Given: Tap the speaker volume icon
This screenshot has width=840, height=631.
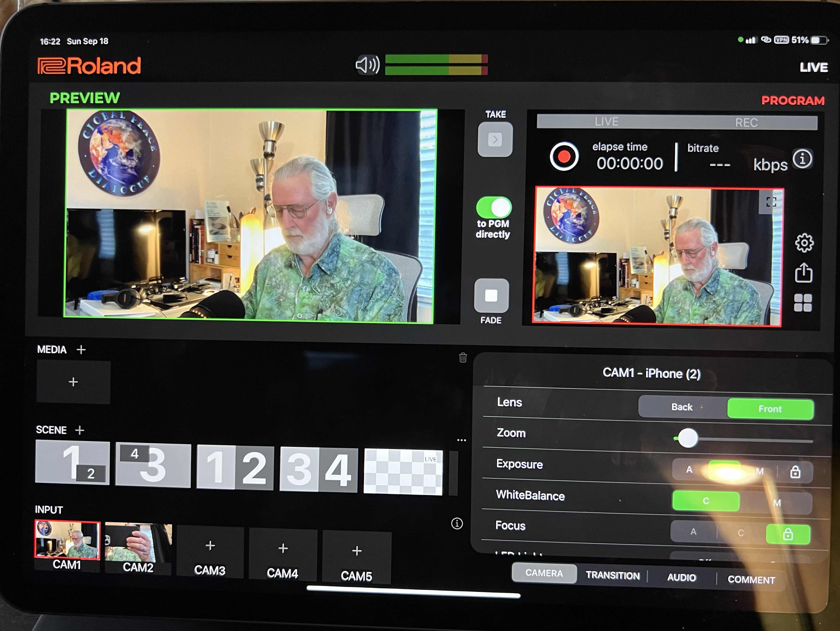Looking at the screenshot, I should coord(367,64).
